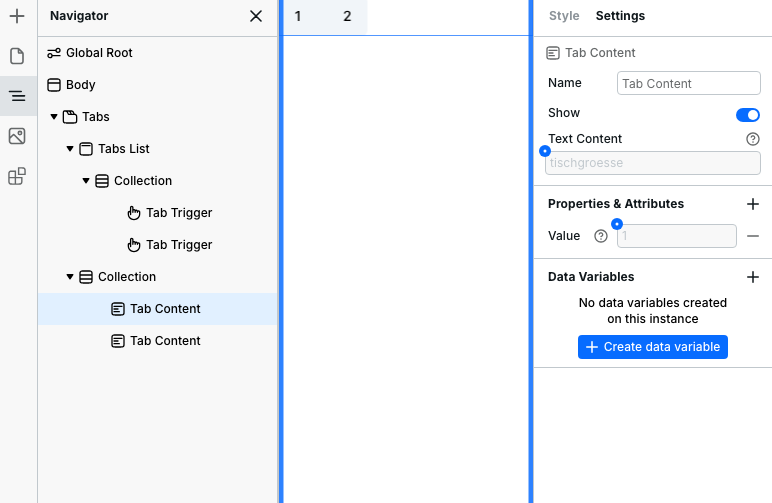
Task: Click the help icon beside Value label
Action: pos(601,236)
